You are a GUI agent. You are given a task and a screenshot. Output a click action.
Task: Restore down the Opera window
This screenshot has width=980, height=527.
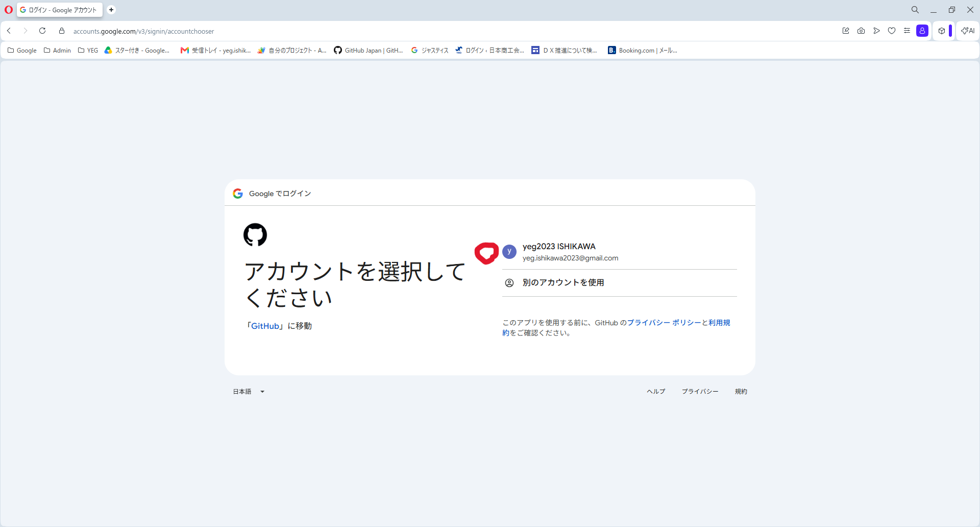tap(952, 10)
